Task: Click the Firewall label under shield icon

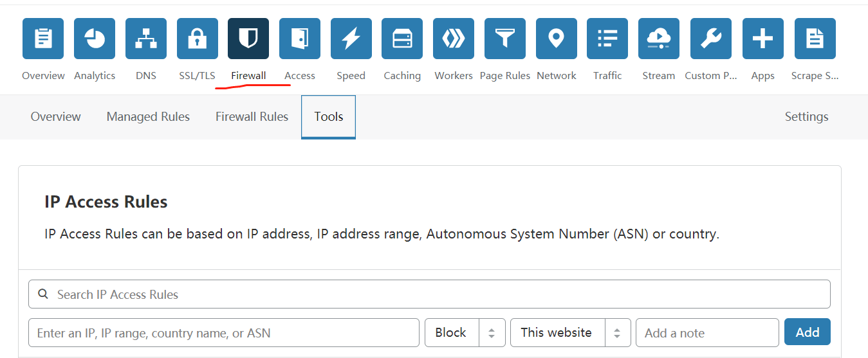Action: (248, 76)
